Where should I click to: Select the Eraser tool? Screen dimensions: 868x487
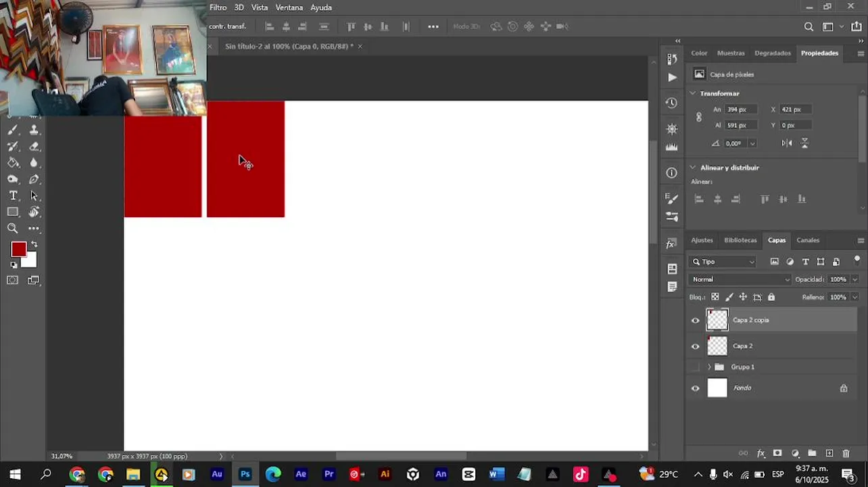(x=34, y=146)
